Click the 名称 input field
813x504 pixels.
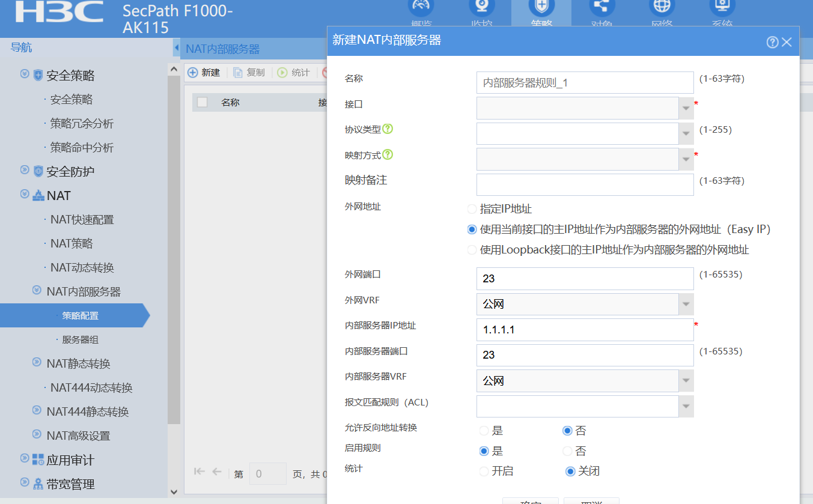pyautogui.click(x=585, y=83)
